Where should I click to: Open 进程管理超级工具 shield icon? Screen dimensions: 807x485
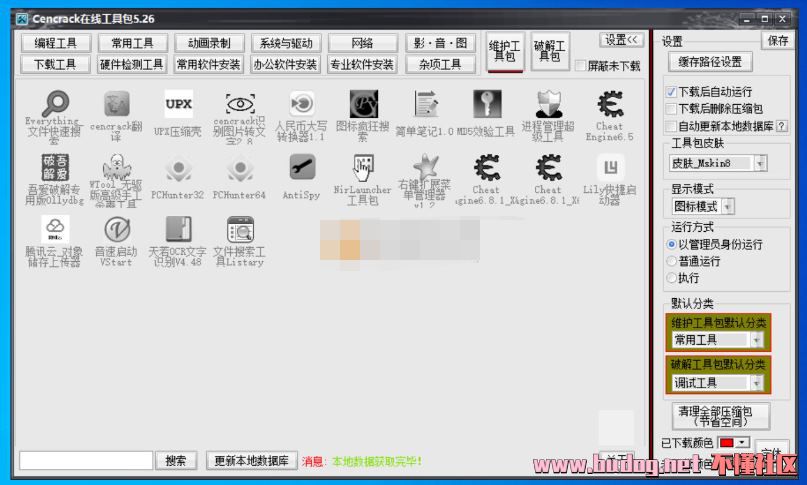click(549, 104)
